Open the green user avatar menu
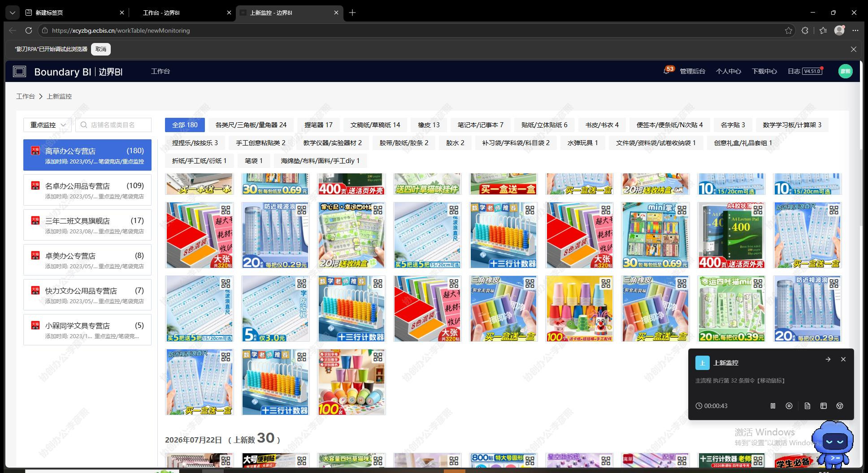The height and width of the screenshot is (473, 868). tap(845, 71)
